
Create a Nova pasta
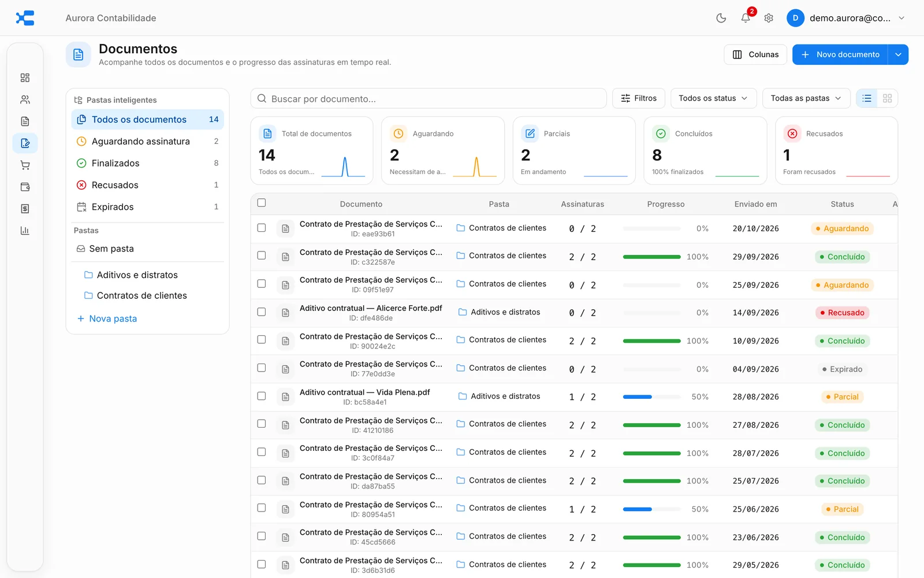click(107, 318)
